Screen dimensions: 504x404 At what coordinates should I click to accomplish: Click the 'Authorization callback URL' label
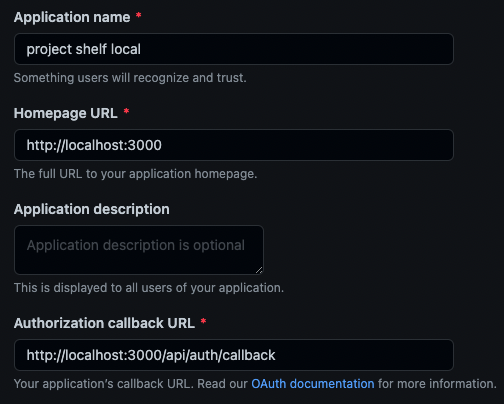pos(104,323)
